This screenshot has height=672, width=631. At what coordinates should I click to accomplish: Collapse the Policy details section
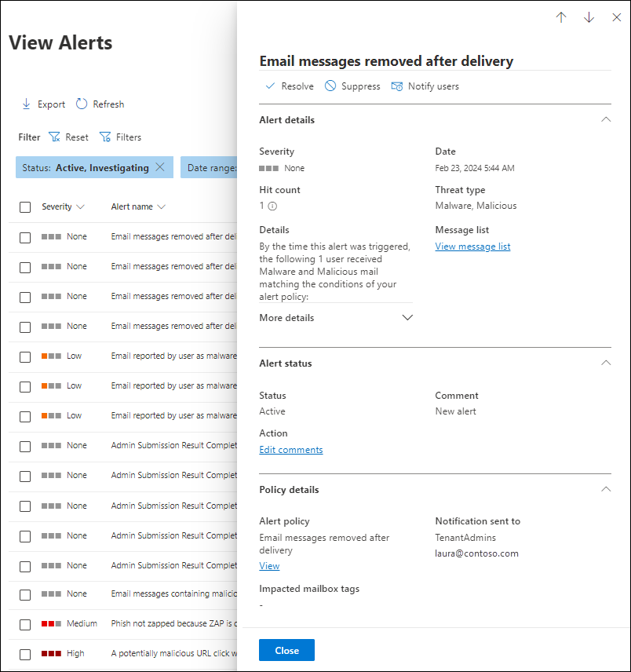click(x=606, y=489)
